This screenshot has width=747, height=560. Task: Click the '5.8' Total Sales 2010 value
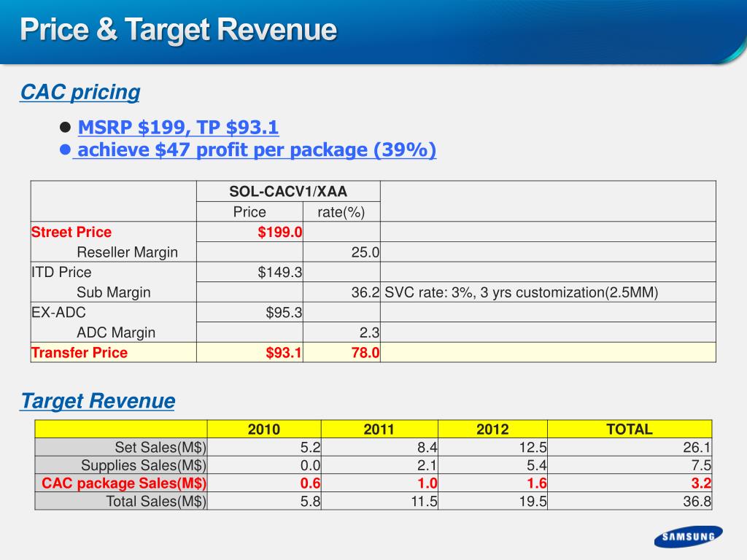(x=310, y=502)
